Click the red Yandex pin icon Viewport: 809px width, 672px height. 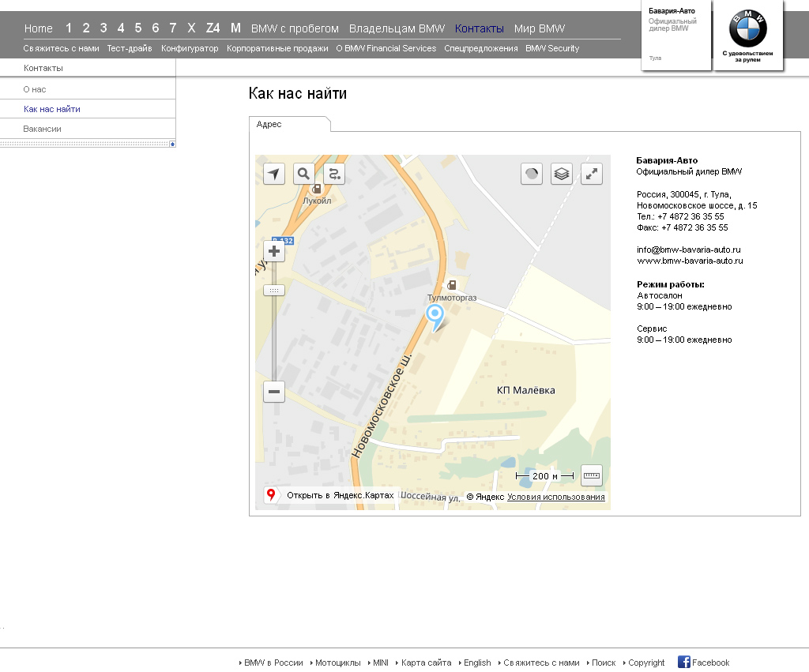(271, 495)
